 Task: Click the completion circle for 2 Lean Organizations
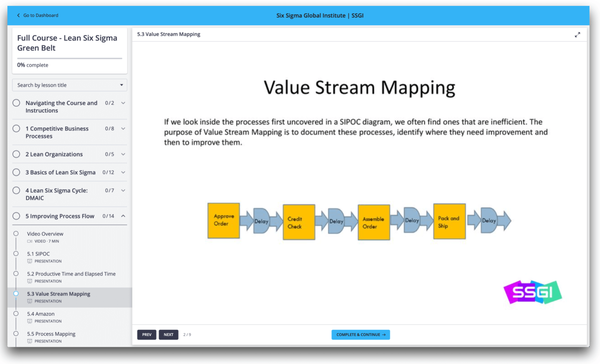[16, 154]
